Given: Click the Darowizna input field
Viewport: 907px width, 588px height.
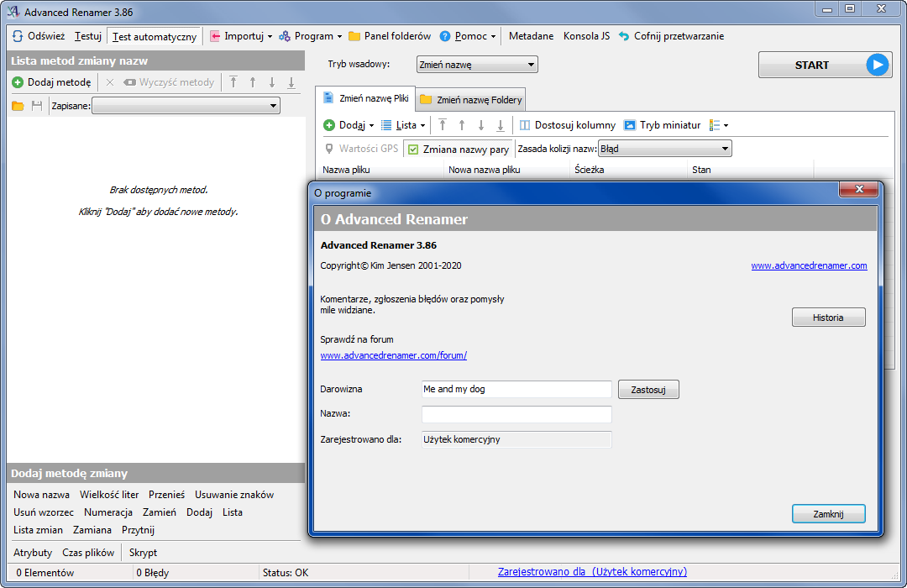Looking at the screenshot, I should [516, 389].
